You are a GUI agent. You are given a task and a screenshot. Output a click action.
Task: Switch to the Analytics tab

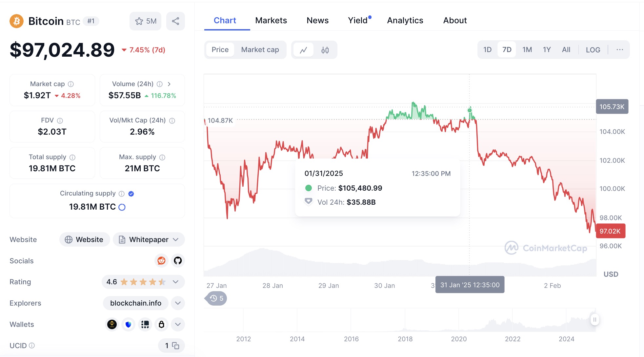(405, 20)
